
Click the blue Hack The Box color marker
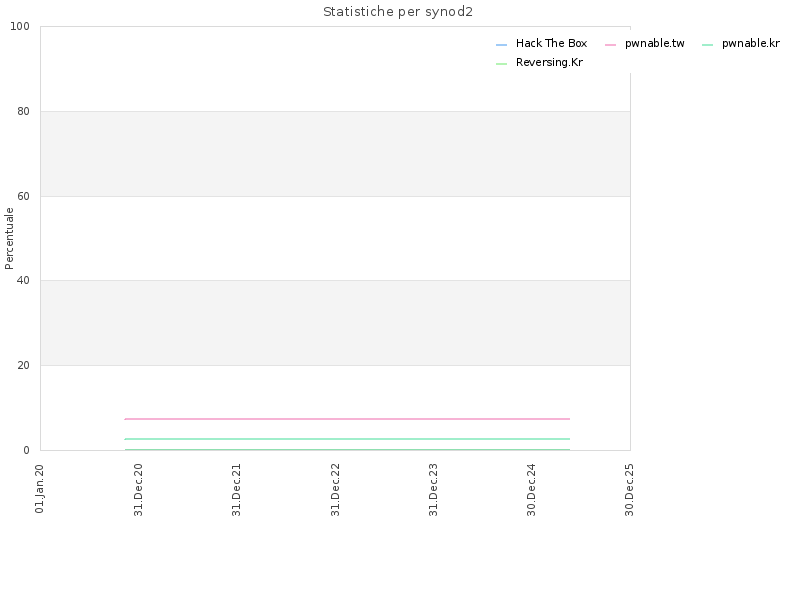pos(502,45)
